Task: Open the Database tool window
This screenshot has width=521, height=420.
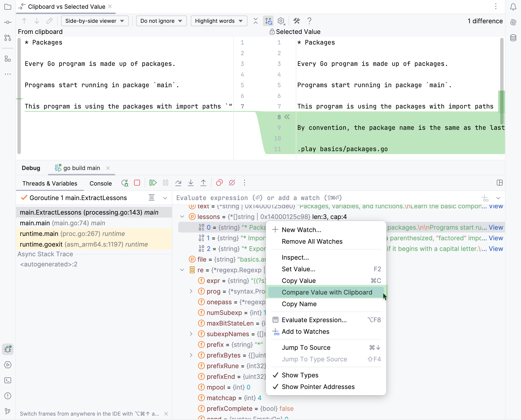Action: [x=513, y=38]
